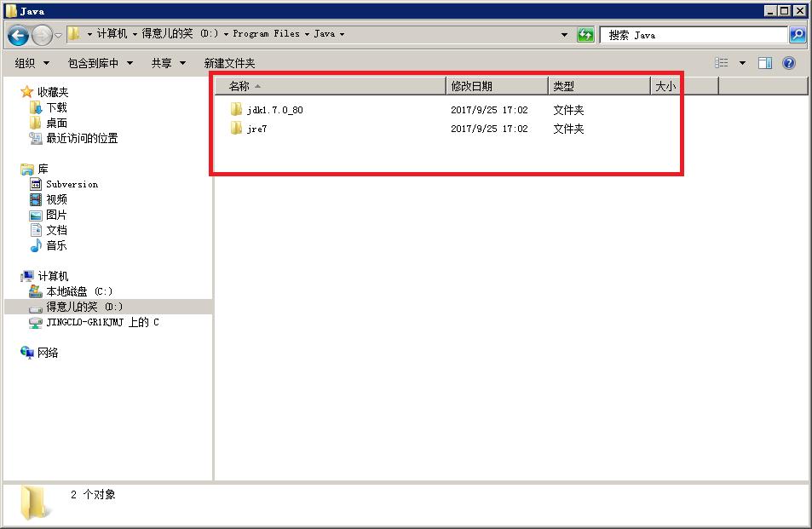Click the green refresh icon in address bar

[587, 34]
